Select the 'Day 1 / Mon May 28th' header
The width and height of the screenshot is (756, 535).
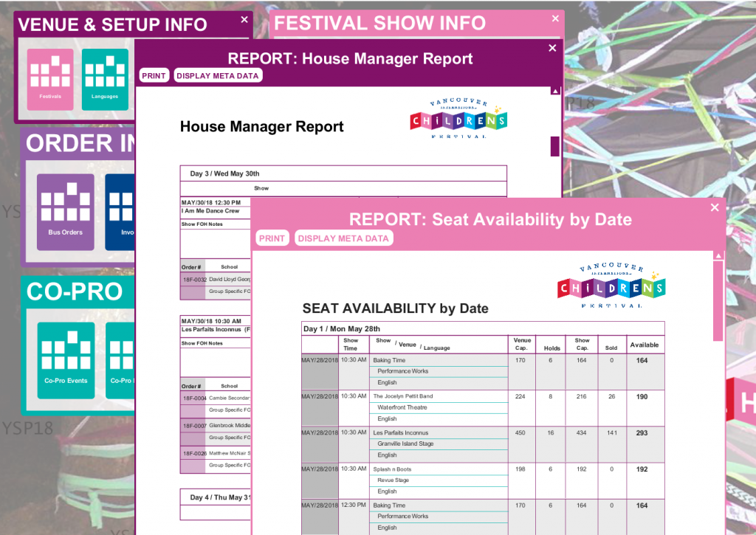pyautogui.click(x=341, y=328)
